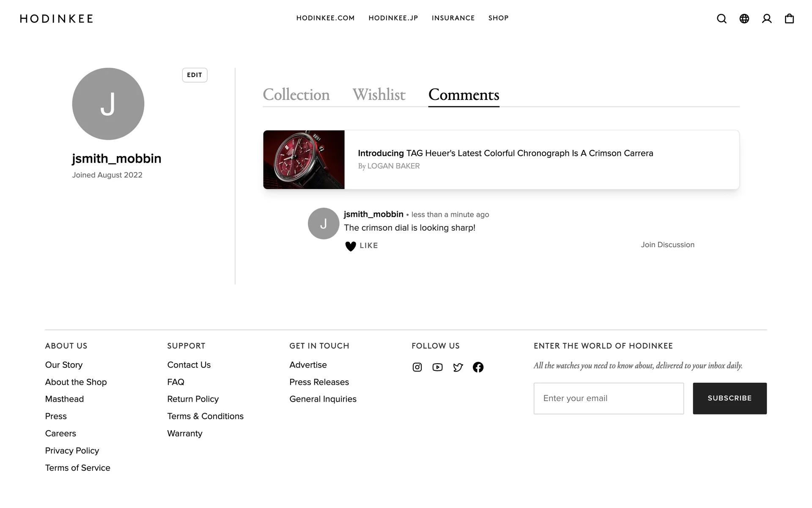Switch to the Wishlist tab

coord(379,95)
